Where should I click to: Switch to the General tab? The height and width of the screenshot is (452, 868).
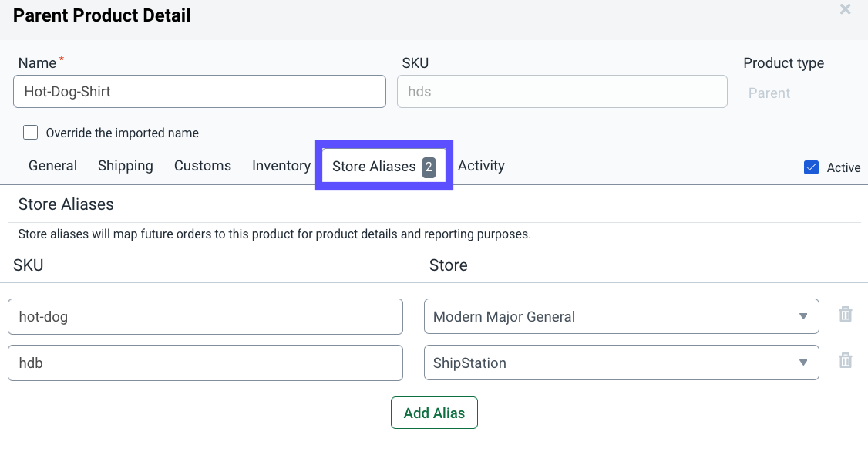click(x=52, y=165)
